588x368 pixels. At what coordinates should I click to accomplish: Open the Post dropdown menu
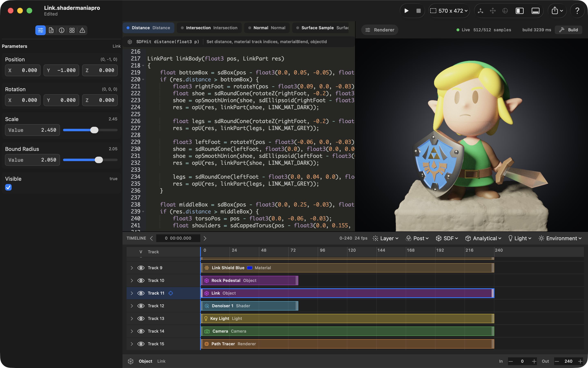[x=417, y=238]
